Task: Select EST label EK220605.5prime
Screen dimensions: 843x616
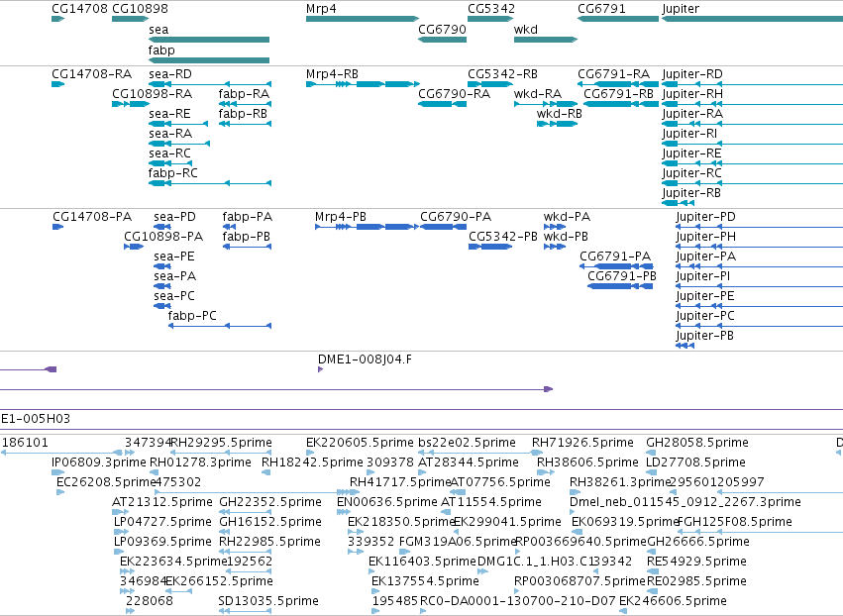Action: click(x=360, y=443)
